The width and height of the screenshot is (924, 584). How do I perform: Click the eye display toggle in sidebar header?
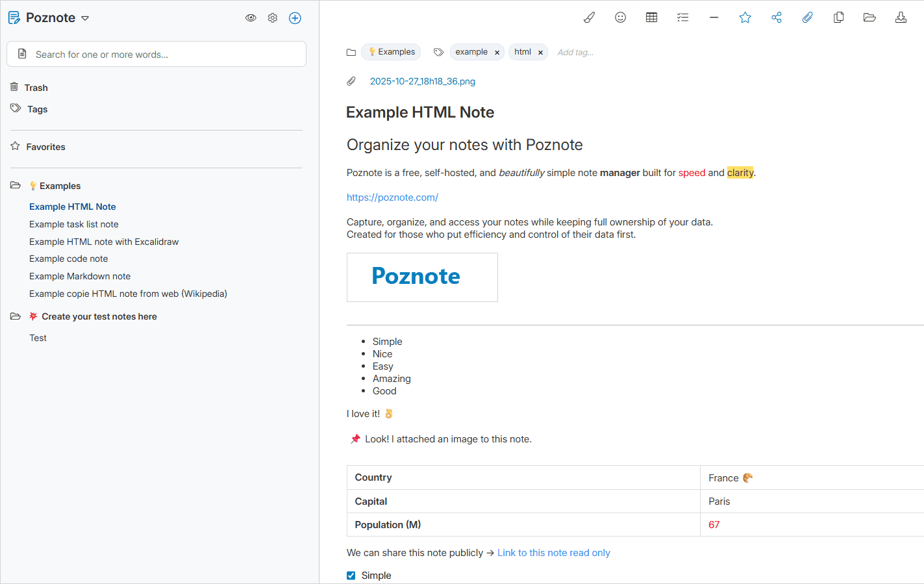(x=251, y=18)
